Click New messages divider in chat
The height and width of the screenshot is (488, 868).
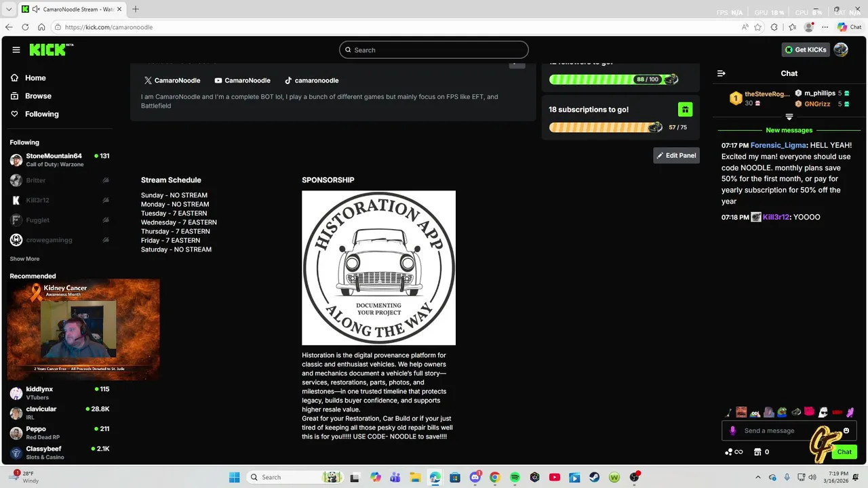click(x=789, y=130)
